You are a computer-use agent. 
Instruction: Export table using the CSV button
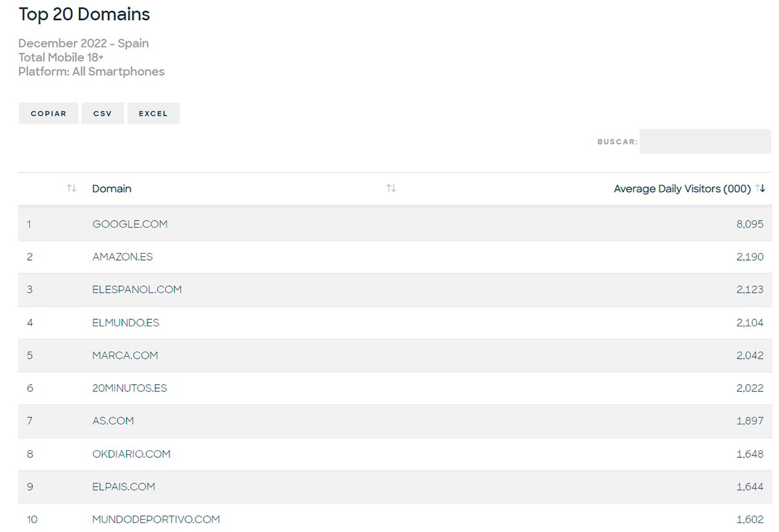(x=103, y=114)
